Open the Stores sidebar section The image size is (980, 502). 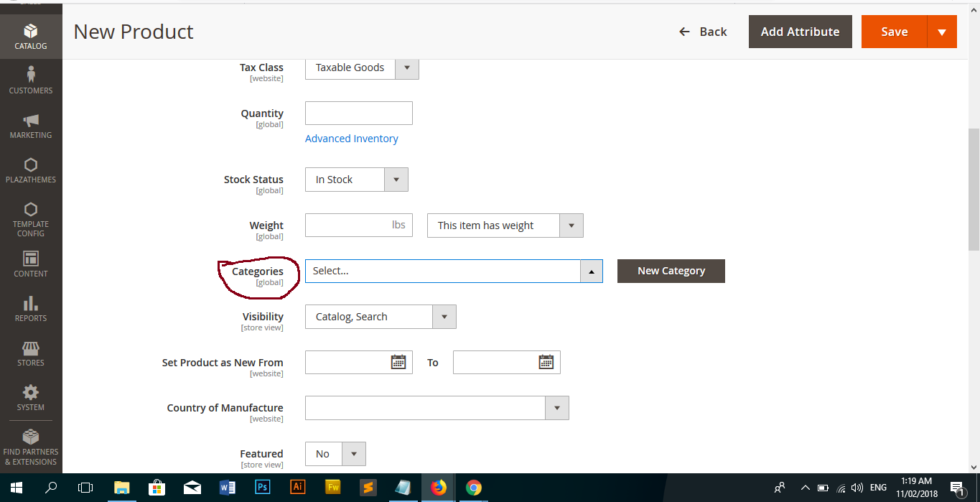pyautogui.click(x=31, y=353)
